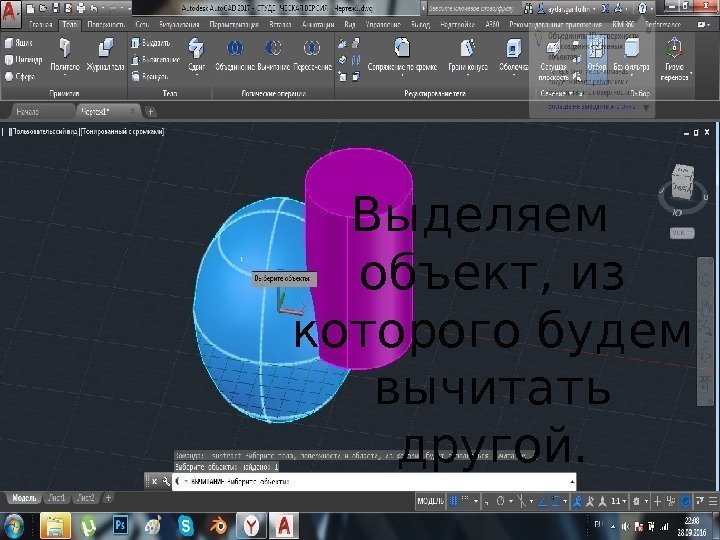The height and width of the screenshot is (540, 720).
Task: Click the Open file icon in quick access toolbar
Action: 43,8
